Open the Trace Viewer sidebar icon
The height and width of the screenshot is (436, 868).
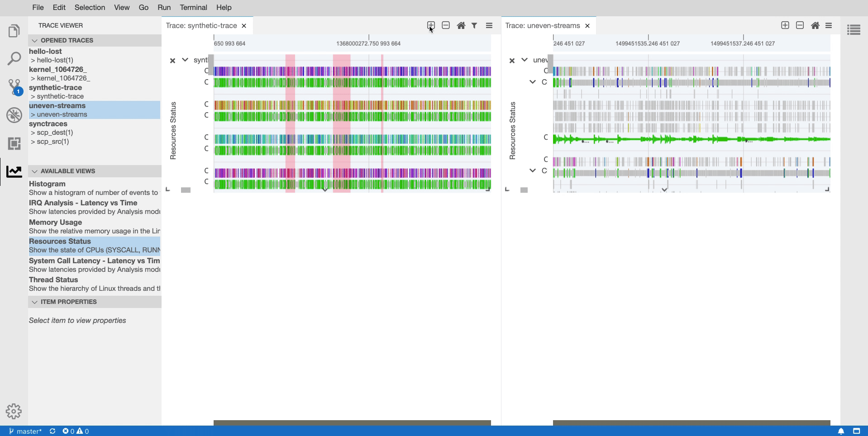click(14, 171)
